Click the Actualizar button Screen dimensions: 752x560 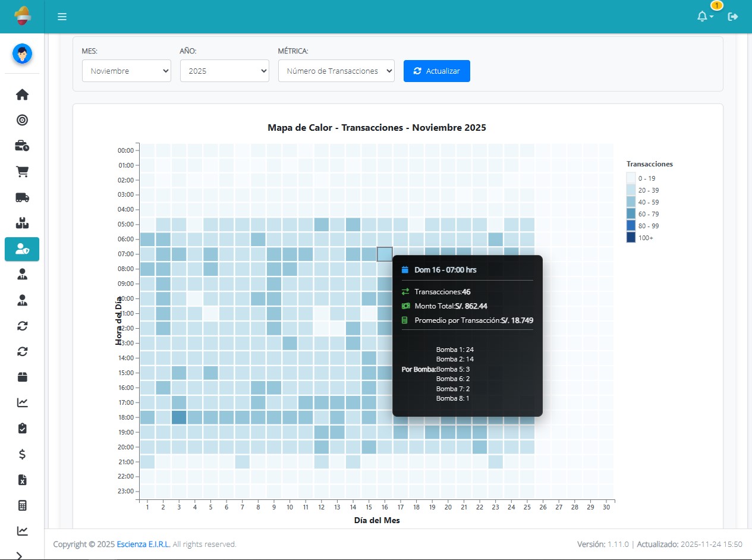click(436, 71)
